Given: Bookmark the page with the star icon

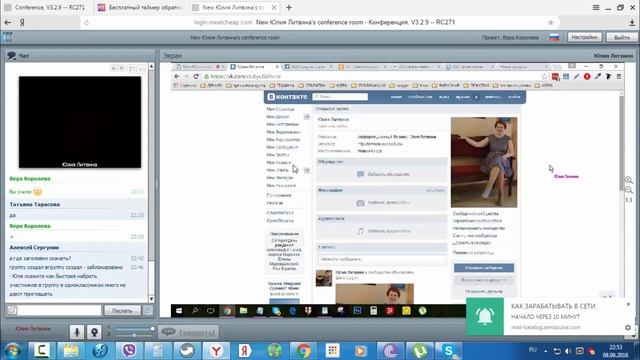Looking at the screenshot, I should (551, 22).
